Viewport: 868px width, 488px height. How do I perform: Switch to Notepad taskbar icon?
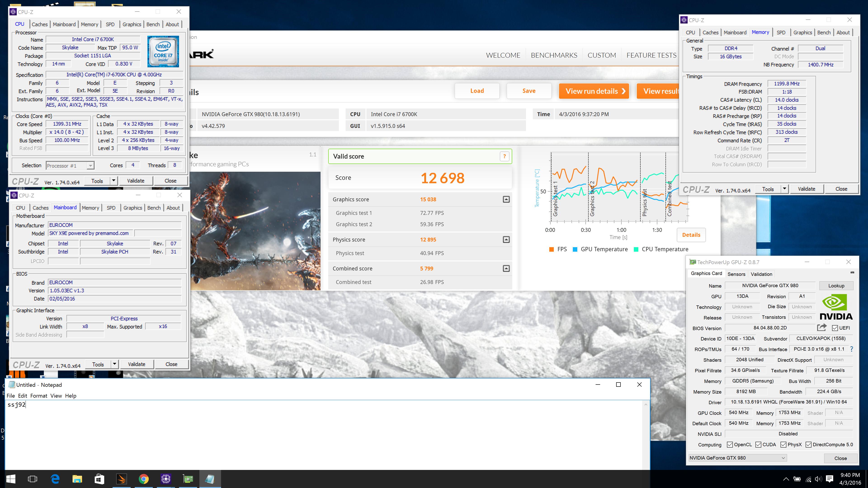[210, 479]
